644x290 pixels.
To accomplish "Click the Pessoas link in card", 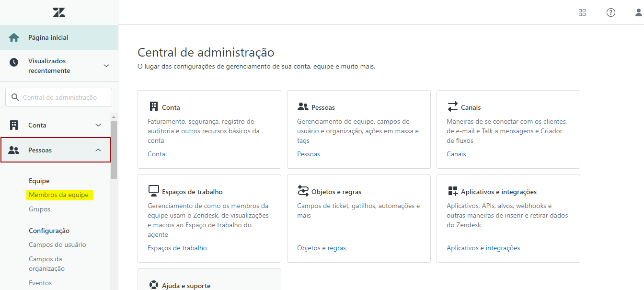I will [308, 154].
